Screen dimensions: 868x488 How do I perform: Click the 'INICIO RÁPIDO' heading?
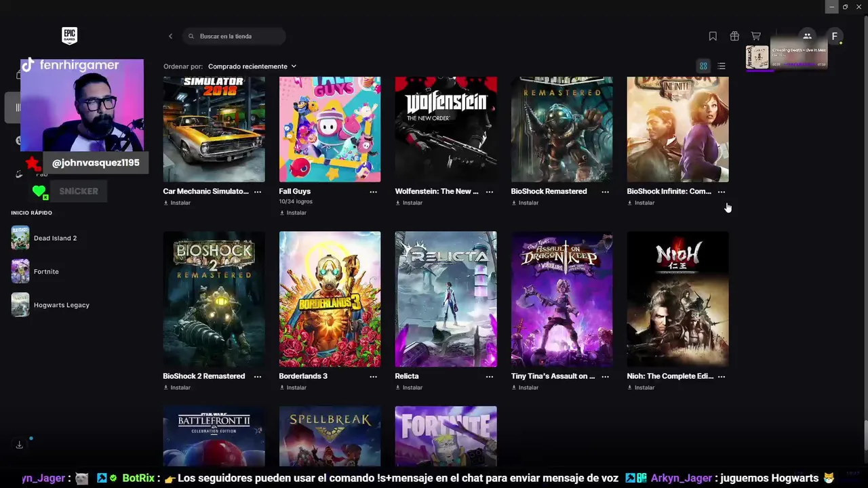click(x=31, y=213)
